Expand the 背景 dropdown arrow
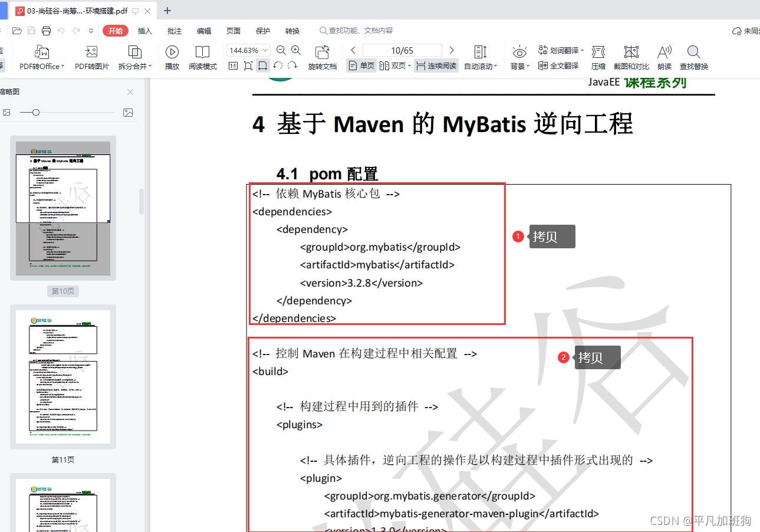760x532 pixels. [528, 67]
